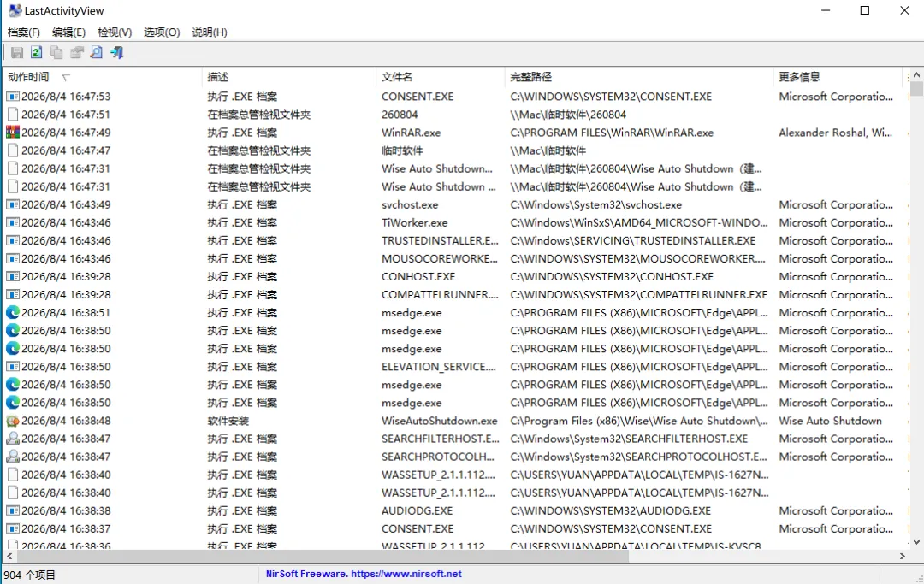The height and width of the screenshot is (584, 924).
Task: Click the horizontal scrollbar left arrow
Action: click(x=9, y=556)
